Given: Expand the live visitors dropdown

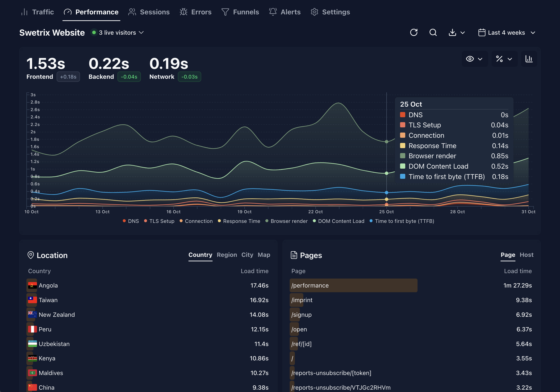Looking at the screenshot, I should point(117,33).
